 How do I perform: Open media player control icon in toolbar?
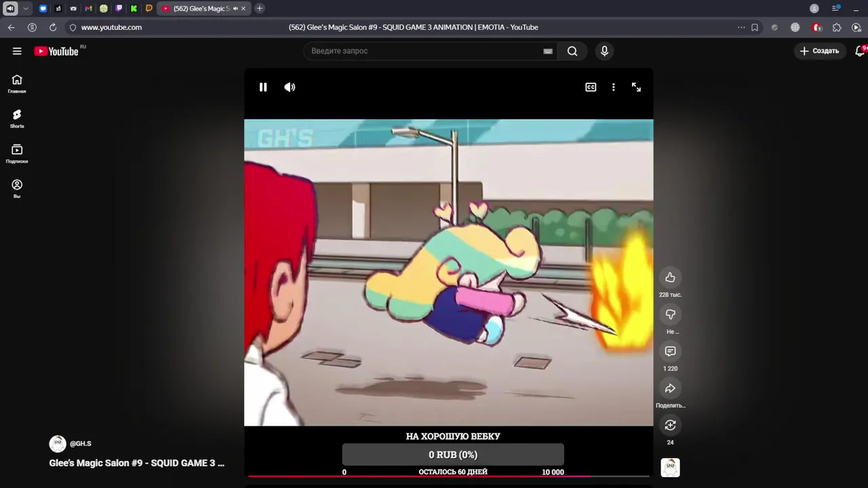tap(856, 27)
